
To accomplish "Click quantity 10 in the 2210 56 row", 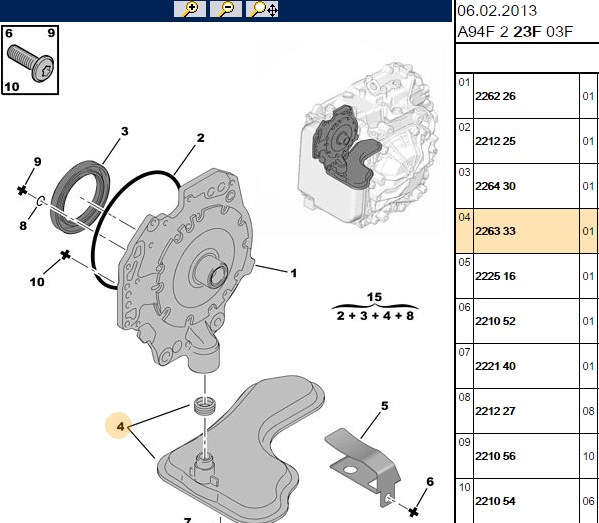I will tap(589, 456).
